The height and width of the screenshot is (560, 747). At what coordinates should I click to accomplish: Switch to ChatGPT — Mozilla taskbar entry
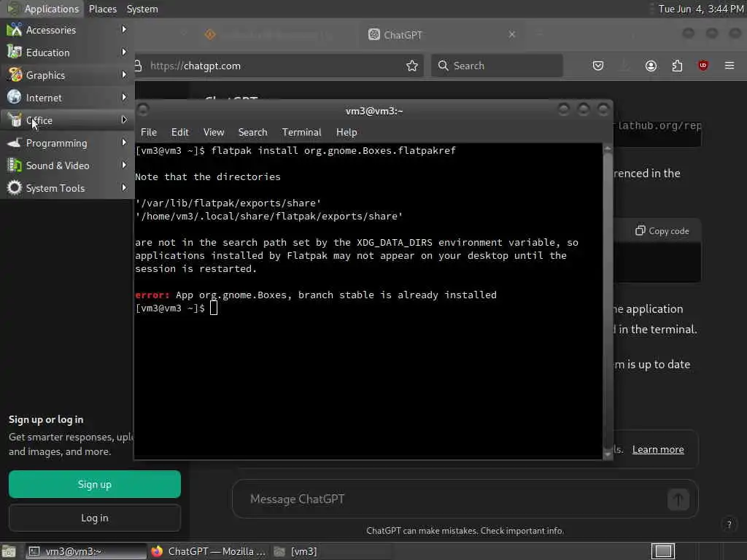click(208, 551)
